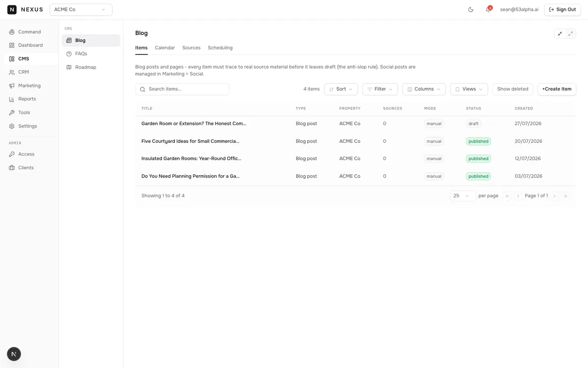Switch to the Scheduling tab

click(x=220, y=48)
